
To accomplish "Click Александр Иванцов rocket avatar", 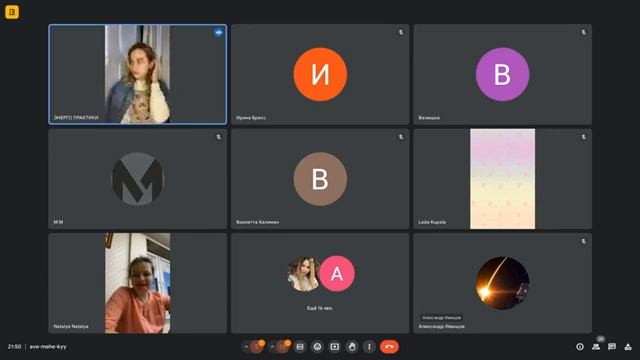I will click(502, 283).
